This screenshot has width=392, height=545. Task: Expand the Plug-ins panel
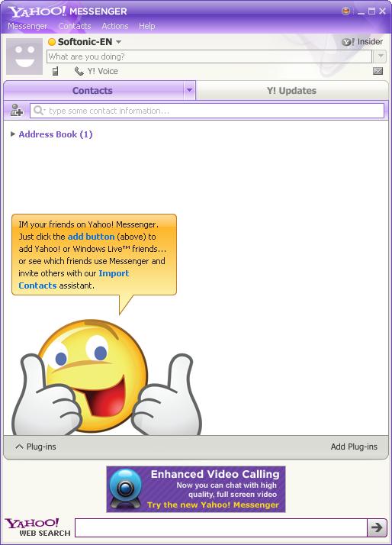coord(36,447)
